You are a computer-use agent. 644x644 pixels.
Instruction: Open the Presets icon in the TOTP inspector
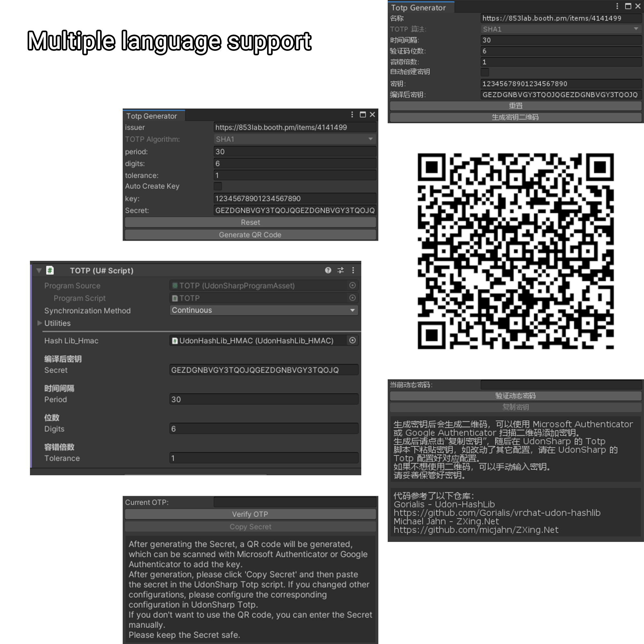[340, 270]
